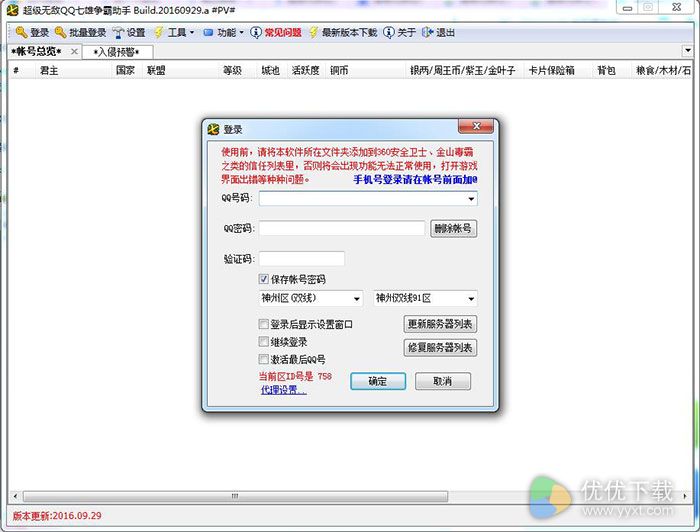Click the horizontal scrollbar thumb
The image size is (700, 532).
pyautogui.click(x=235, y=496)
